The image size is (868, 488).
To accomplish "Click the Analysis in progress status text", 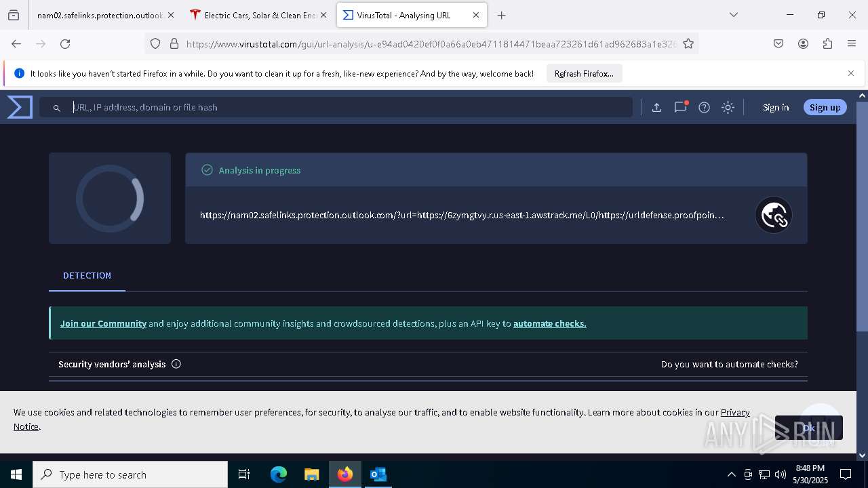I will [260, 170].
